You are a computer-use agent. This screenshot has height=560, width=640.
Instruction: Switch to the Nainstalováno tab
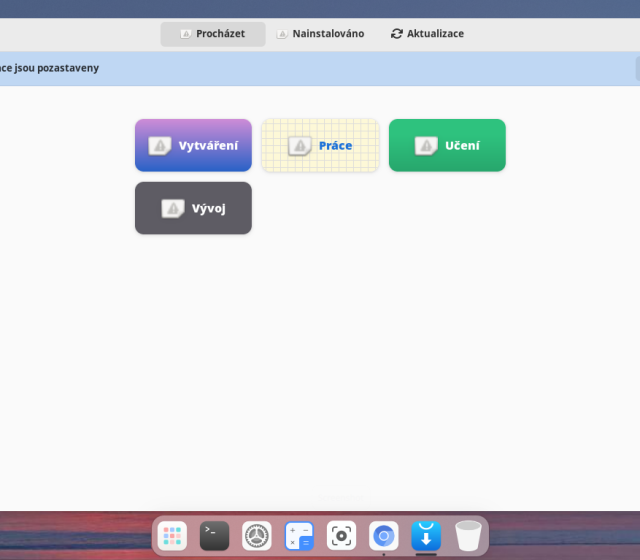(320, 34)
